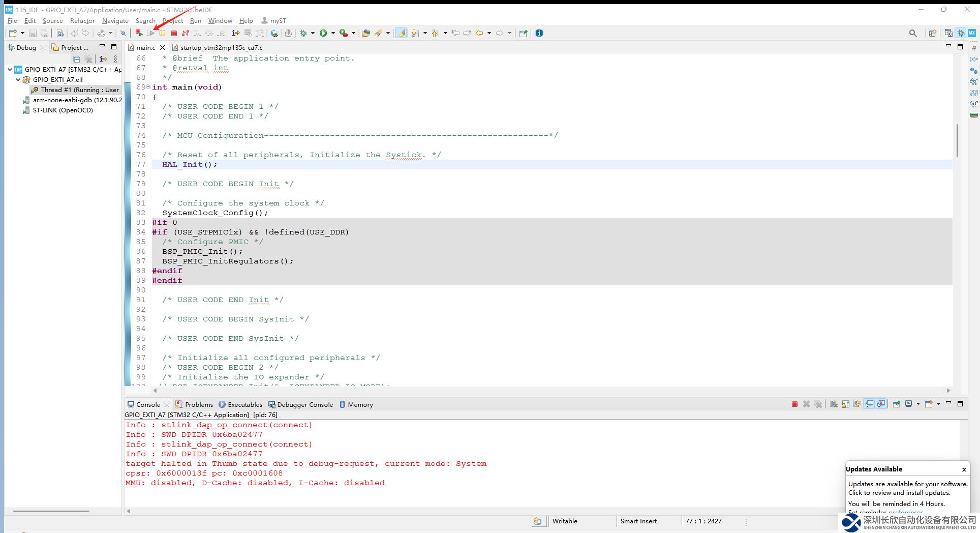Terminate the debug session with red stop
The width and height of the screenshot is (980, 533).
click(174, 33)
